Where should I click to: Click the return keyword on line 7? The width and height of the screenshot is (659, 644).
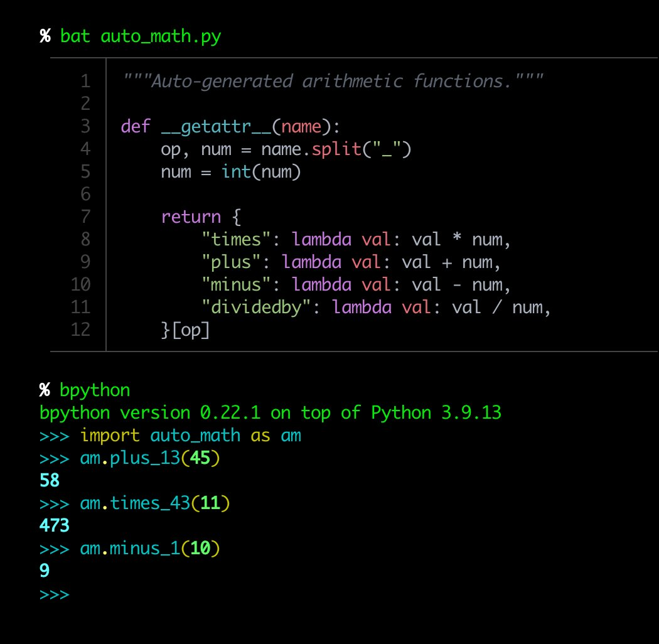pyautogui.click(x=191, y=217)
